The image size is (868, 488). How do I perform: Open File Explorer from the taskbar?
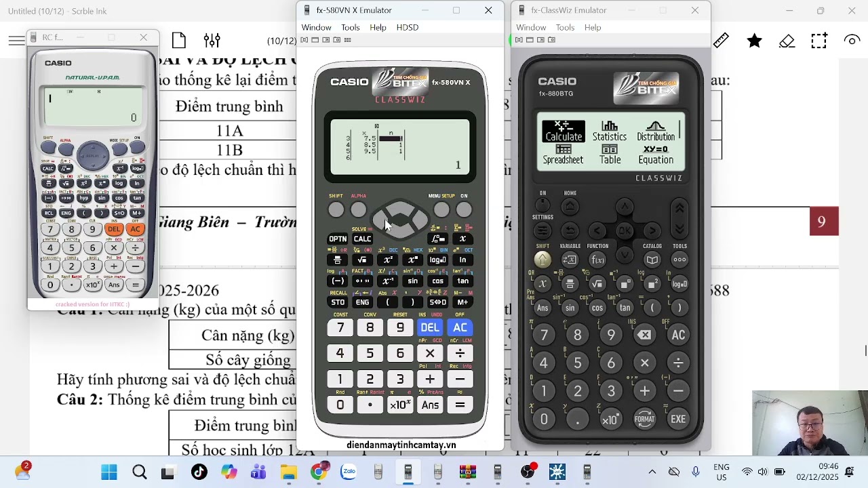point(289,472)
